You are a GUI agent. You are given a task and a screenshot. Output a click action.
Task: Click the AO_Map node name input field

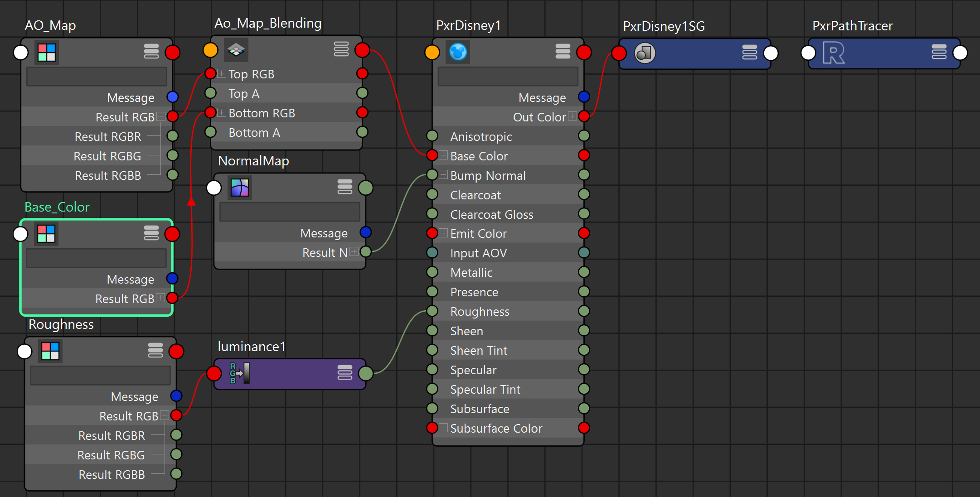97,77
